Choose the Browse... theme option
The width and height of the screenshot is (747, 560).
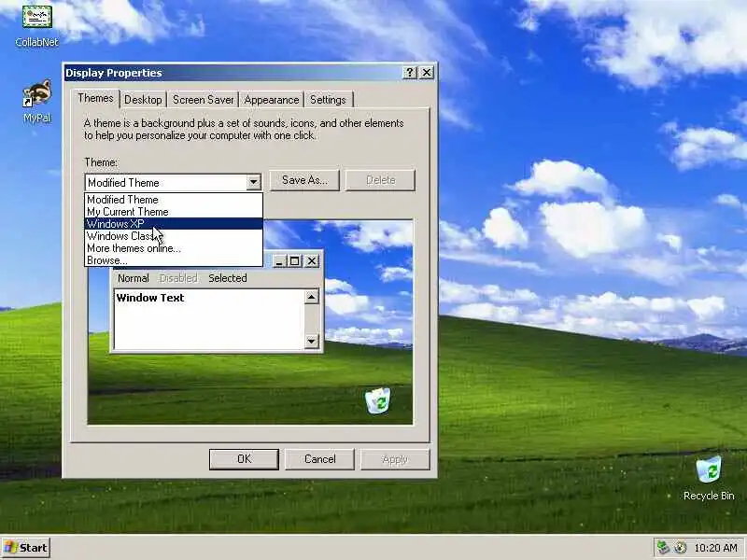pyautogui.click(x=174, y=260)
